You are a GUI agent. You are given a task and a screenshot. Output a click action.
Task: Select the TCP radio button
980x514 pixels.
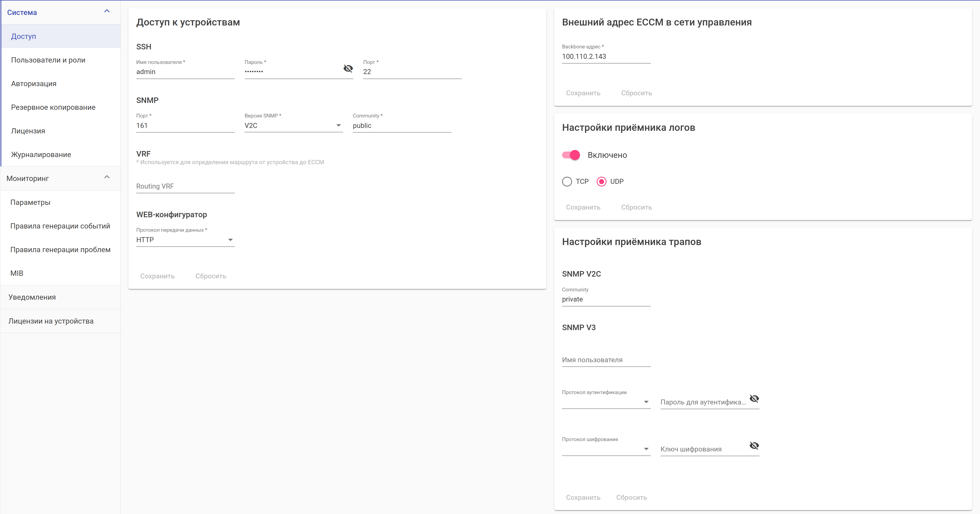[567, 181]
